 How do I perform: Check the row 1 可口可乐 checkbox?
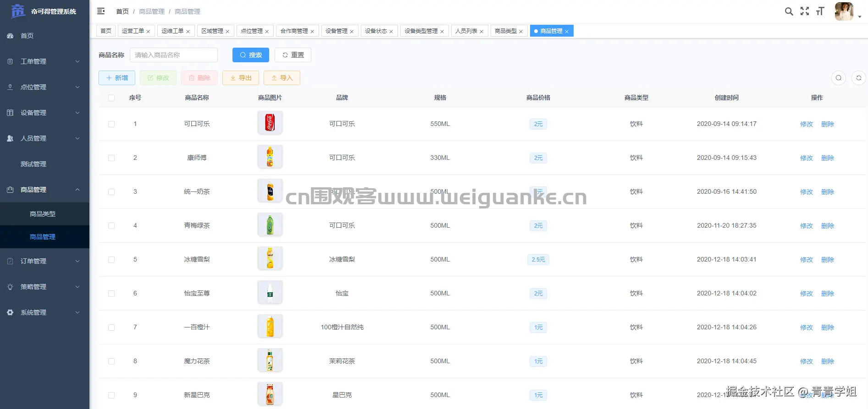[x=111, y=124]
